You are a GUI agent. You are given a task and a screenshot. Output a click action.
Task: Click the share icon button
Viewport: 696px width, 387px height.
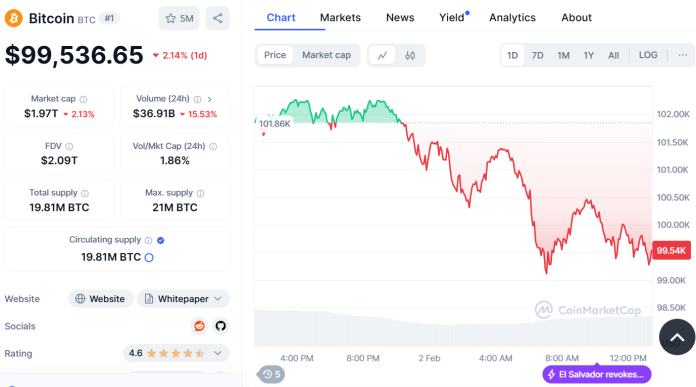click(218, 18)
